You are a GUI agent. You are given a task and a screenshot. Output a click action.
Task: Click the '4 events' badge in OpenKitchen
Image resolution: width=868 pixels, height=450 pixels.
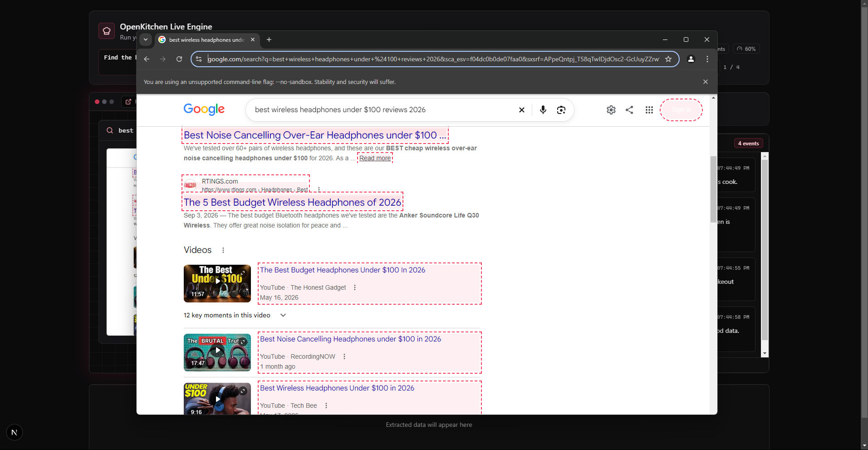coord(749,143)
